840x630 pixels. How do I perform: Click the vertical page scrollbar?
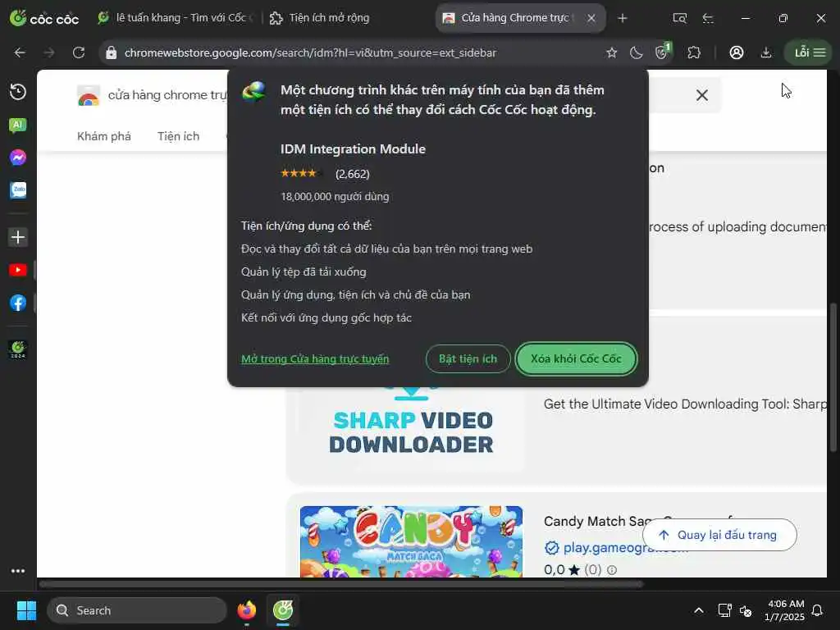833,377
